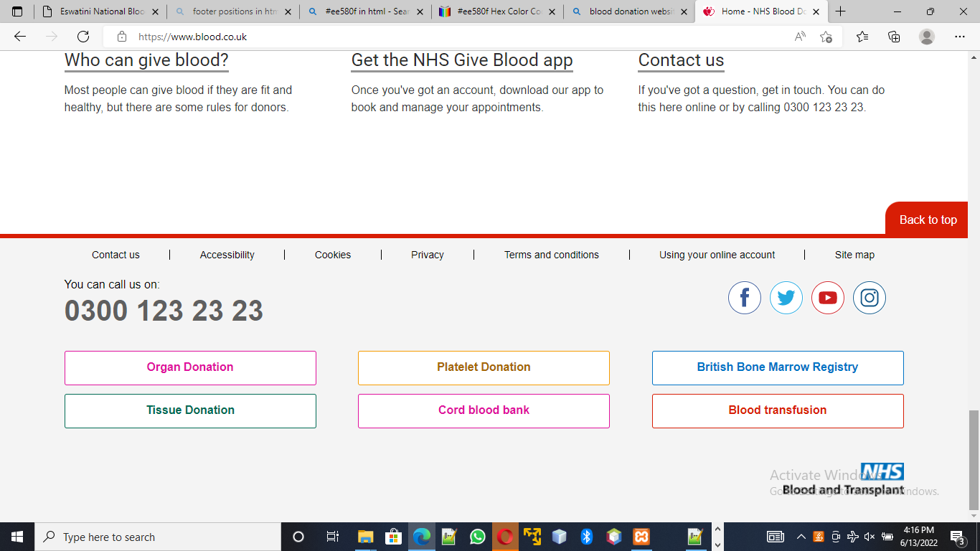Open the Accessibility footer link
Viewport: 980px width, 551px height.
227,255
